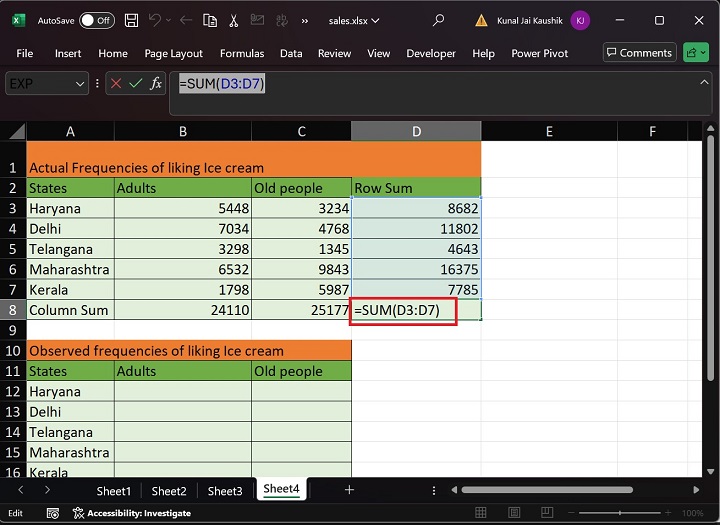Click the Cut scissors icon
Viewport: 720px width, 525px height.
click(233, 20)
